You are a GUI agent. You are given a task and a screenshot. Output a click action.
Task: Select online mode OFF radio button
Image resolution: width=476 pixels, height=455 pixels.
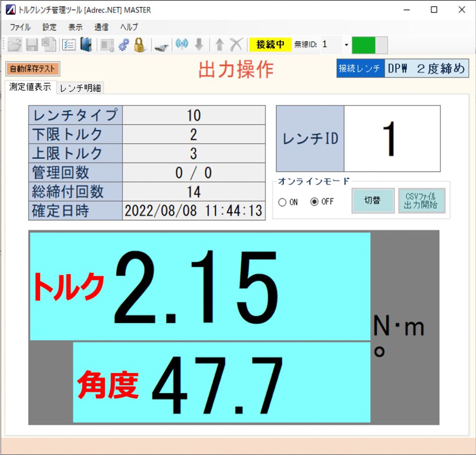click(315, 202)
